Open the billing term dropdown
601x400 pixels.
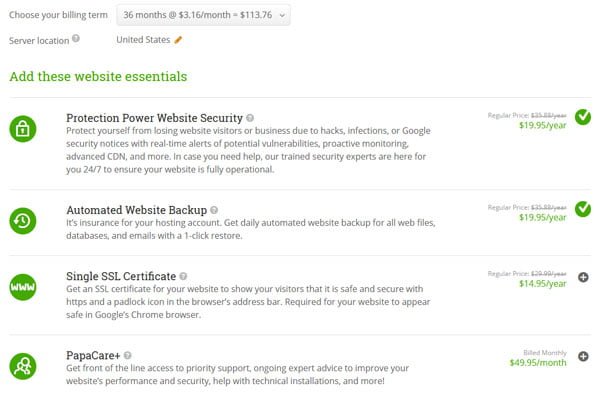coord(203,15)
